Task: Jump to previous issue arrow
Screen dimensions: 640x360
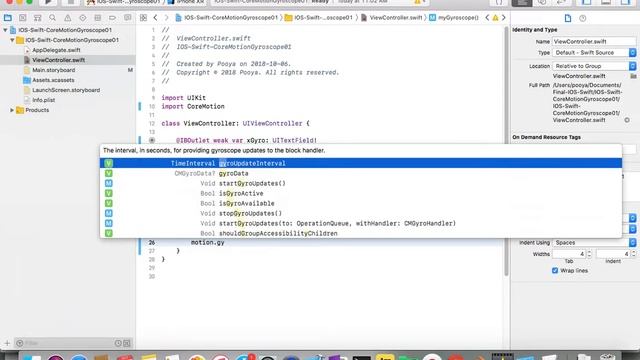Action: point(487,18)
